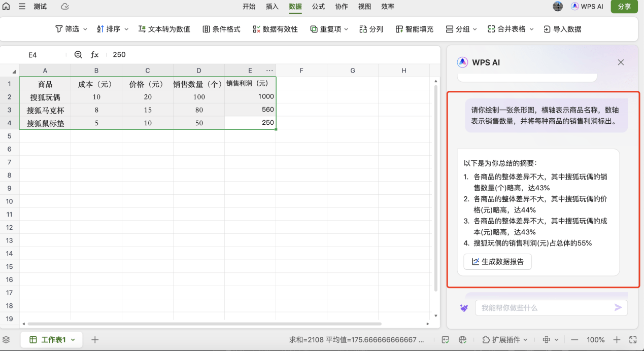Toggle fullscreen view from status bar

coord(632,339)
